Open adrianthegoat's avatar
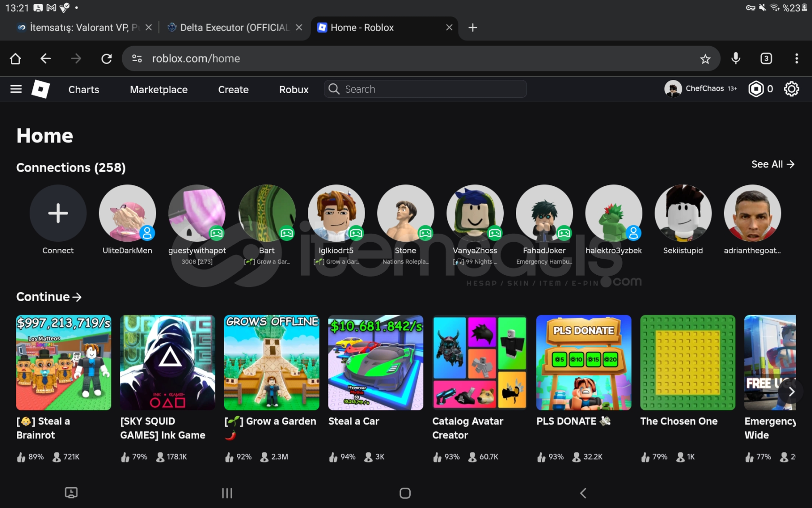This screenshot has height=508, width=812. click(x=752, y=213)
